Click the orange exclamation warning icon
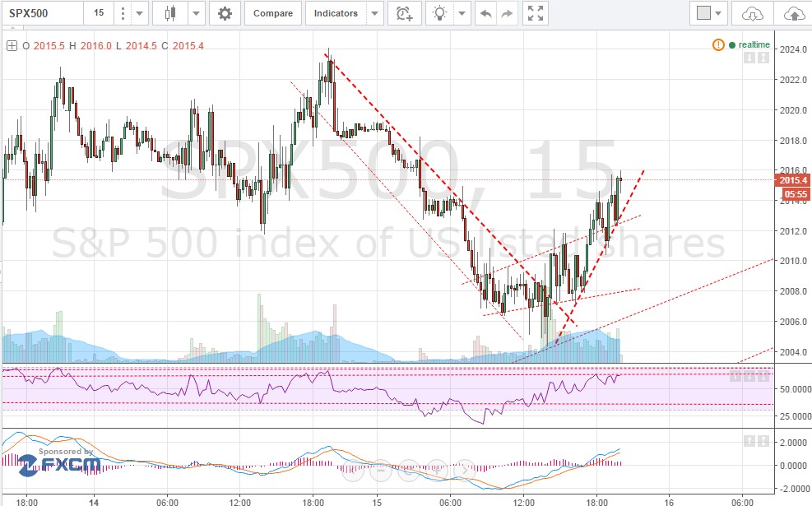 718,44
